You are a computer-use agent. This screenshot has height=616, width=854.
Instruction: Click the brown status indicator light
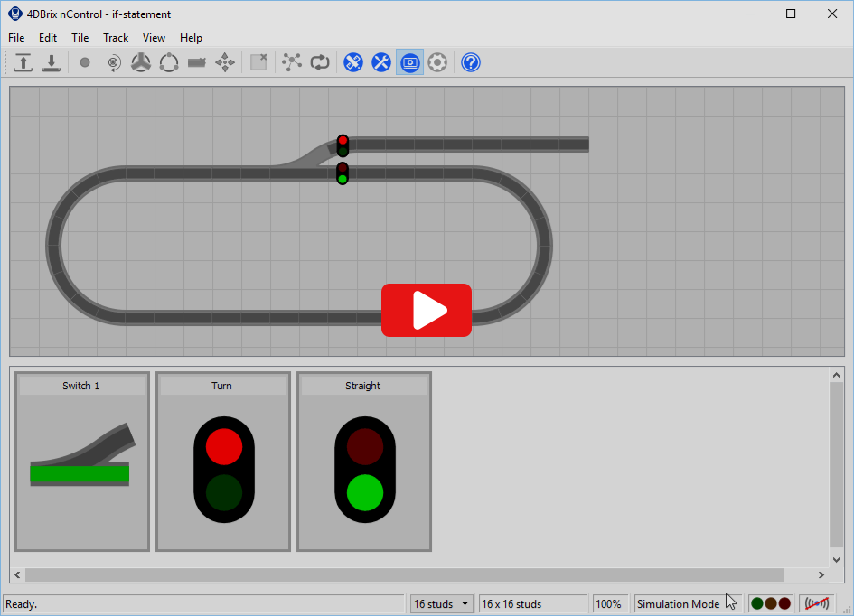(x=771, y=603)
